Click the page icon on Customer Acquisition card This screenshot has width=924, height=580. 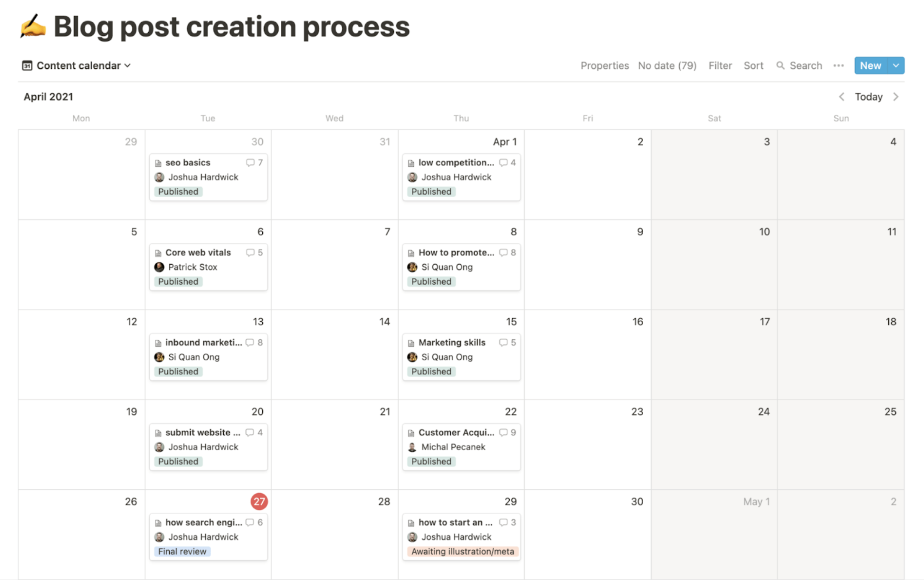coord(411,432)
